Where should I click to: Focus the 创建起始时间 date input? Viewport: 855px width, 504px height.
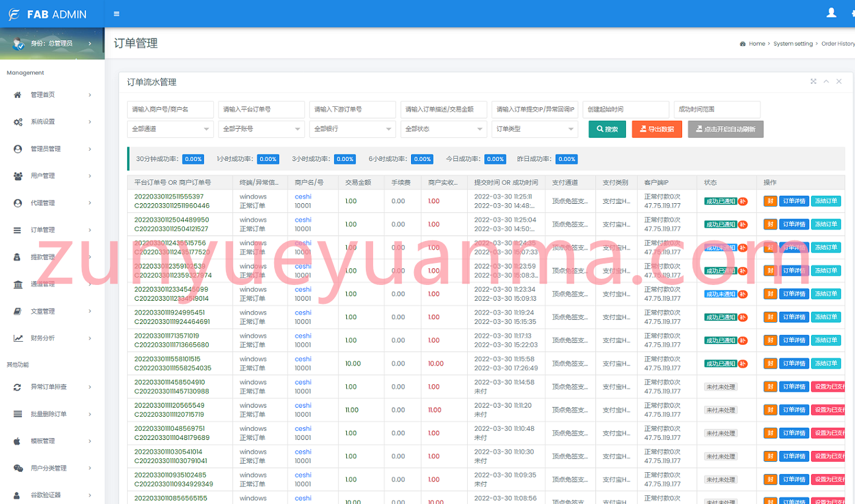[625, 110]
